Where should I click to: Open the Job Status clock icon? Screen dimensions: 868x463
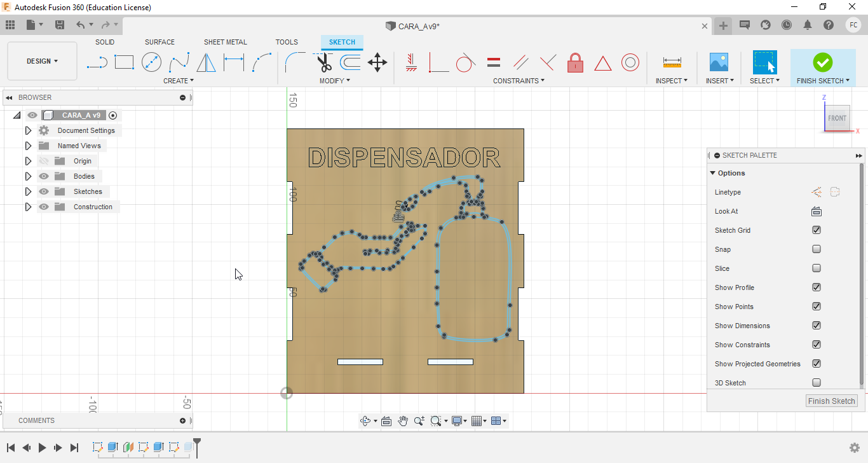(787, 25)
